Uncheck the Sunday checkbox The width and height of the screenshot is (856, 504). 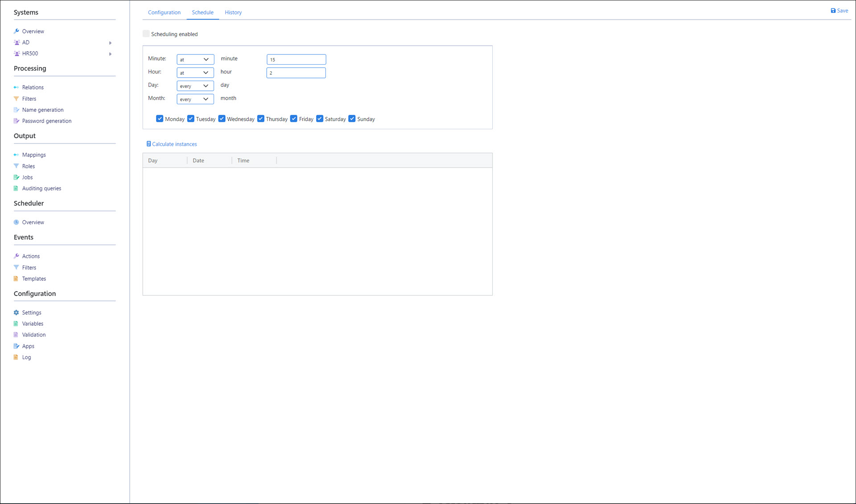[352, 119]
